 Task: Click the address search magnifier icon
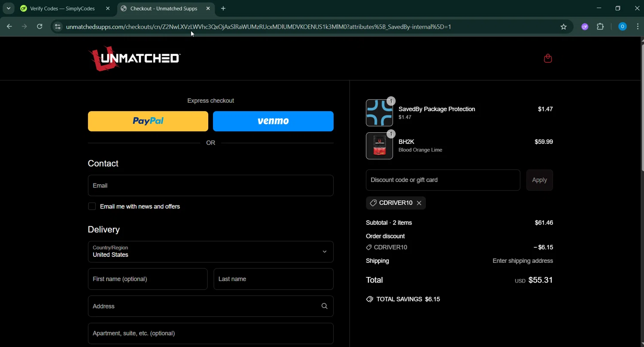tap(325, 306)
